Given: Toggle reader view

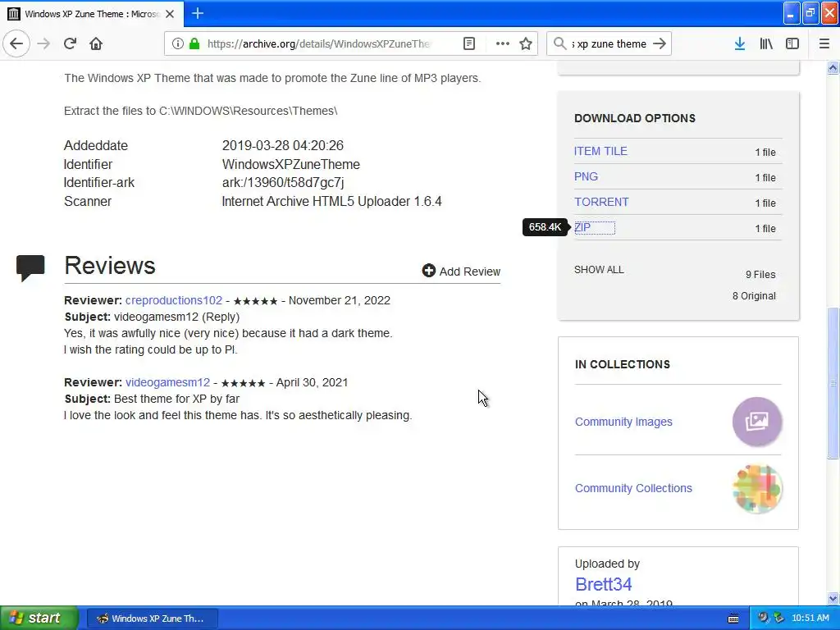Looking at the screenshot, I should (468, 43).
